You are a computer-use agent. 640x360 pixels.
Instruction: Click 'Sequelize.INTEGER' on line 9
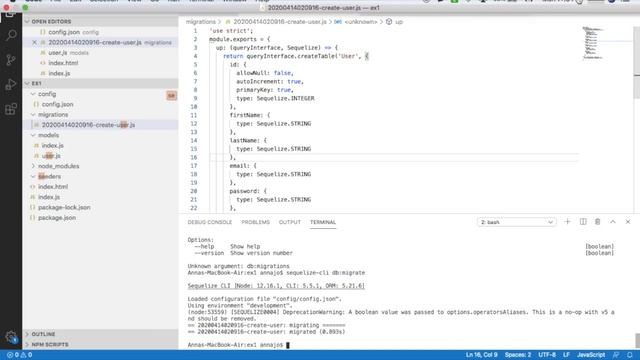click(x=285, y=98)
